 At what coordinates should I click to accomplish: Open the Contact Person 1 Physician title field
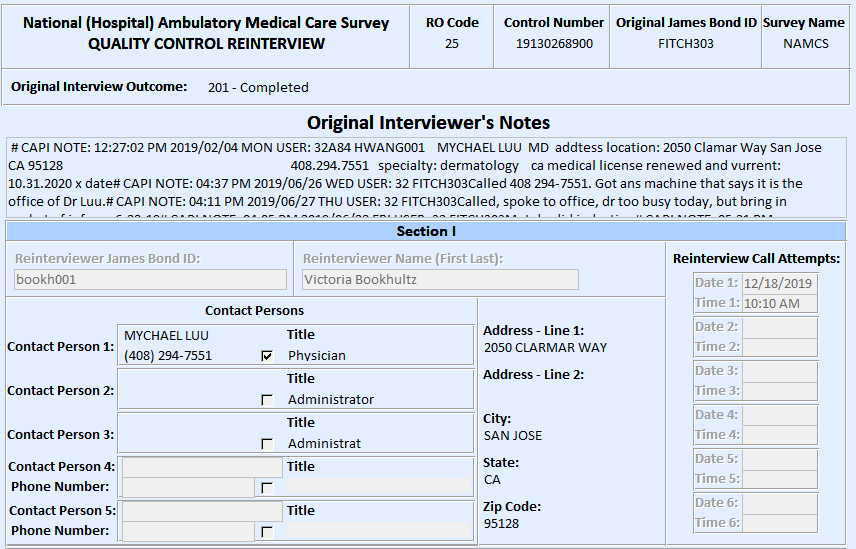378,355
